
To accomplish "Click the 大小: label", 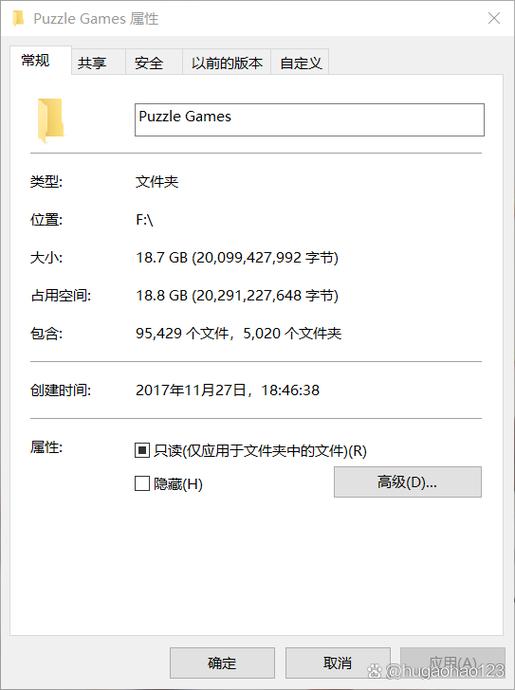I will coord(46,257).
